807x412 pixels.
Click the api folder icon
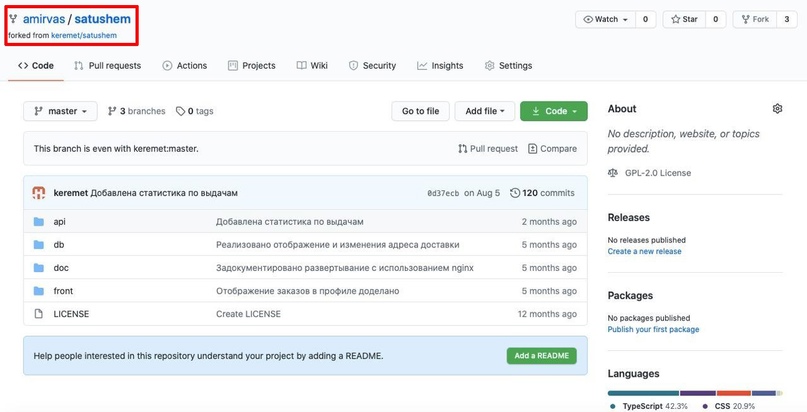click(39, 221)
